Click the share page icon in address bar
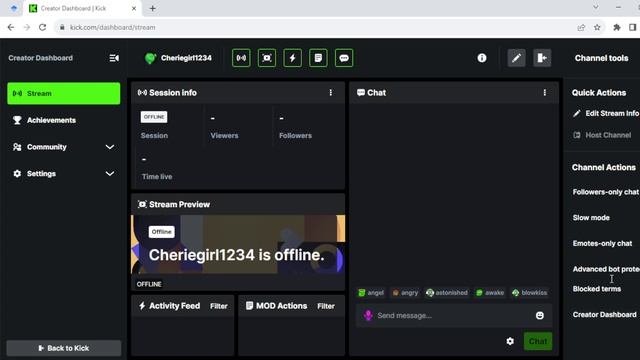This screenshot has width=640, height=360. pyautogui.click(x=581, y=27)
